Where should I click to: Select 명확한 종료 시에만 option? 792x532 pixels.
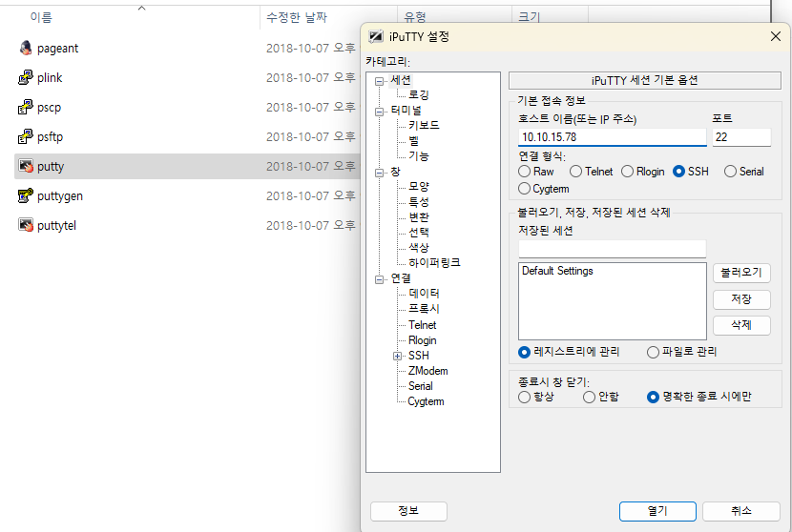[x=653, y=398]
